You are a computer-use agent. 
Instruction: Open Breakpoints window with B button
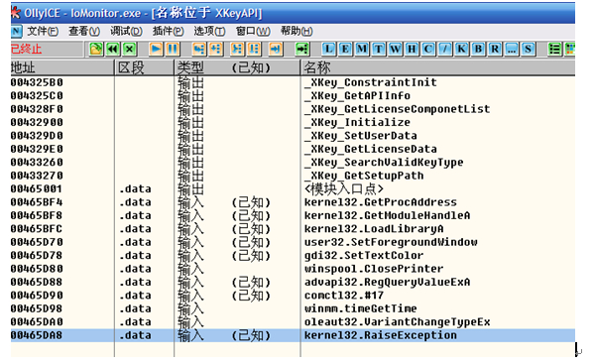click(x=478, y=49)
